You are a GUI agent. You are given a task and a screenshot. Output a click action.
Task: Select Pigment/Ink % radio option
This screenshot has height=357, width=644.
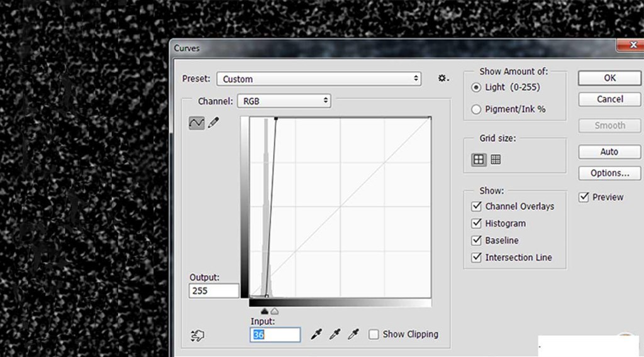click(476, 109)
